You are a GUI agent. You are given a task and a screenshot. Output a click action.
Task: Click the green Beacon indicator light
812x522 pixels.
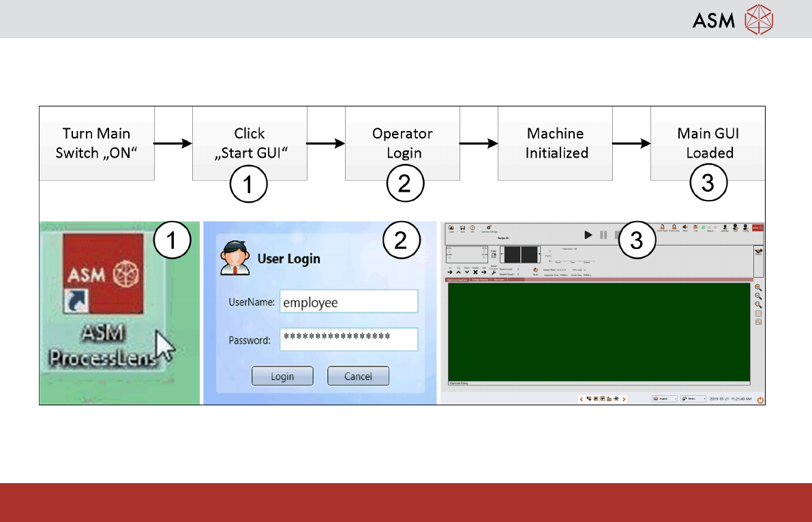(x=703, y=228)
